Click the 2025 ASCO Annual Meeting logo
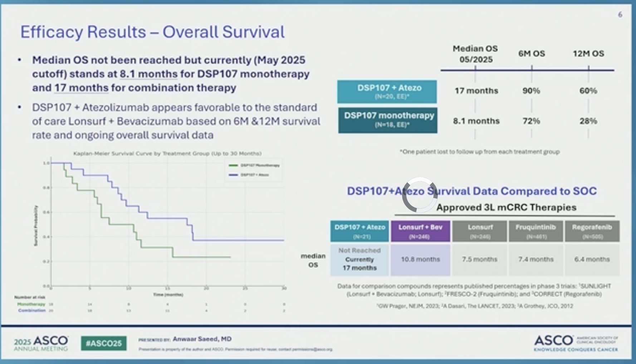 pos(41,343)
